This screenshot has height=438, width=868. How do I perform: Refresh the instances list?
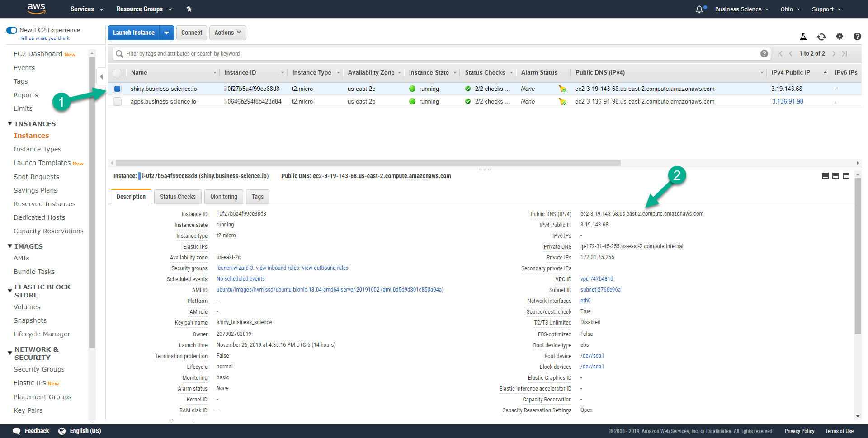click(x=821, y=37)
